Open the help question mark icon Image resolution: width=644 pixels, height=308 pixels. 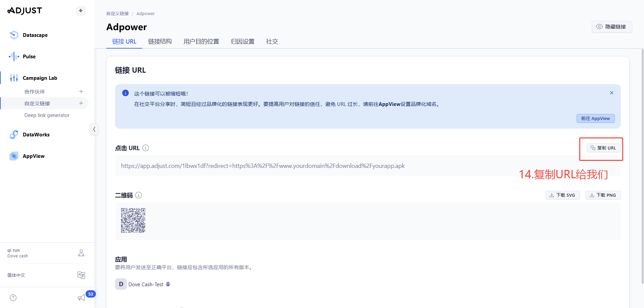(13, 298)
